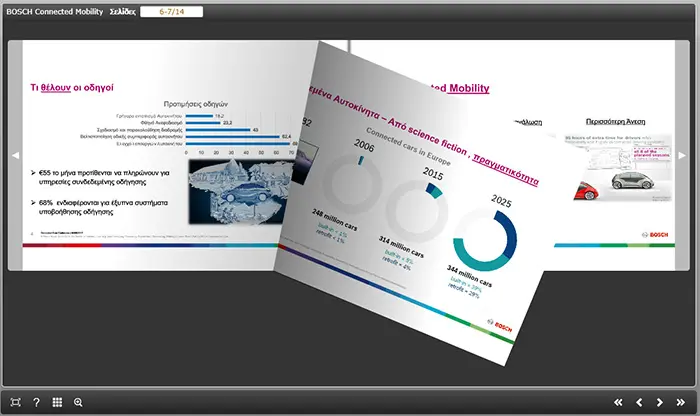Image resolution: width=700 pixels, height=416 pixels.
Task: Select the 'Περισσότερη Άνεση' heading
Action: click(615, 121)
